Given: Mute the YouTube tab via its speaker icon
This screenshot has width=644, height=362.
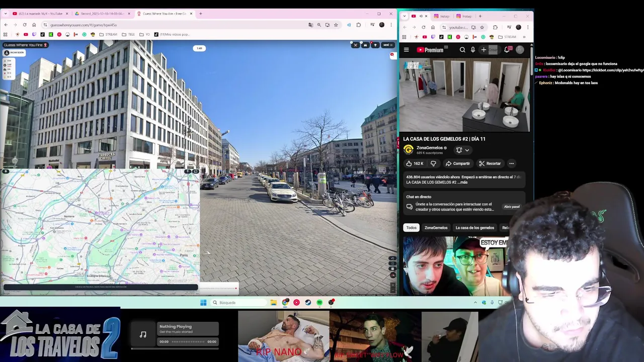Looking at the screenshot, I should (x=421, y=16).
